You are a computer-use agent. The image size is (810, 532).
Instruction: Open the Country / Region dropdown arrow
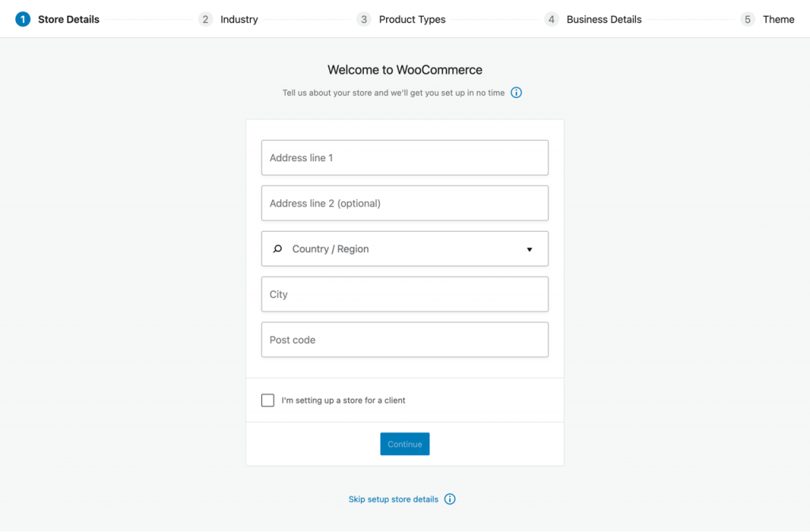tap(529, 248)
